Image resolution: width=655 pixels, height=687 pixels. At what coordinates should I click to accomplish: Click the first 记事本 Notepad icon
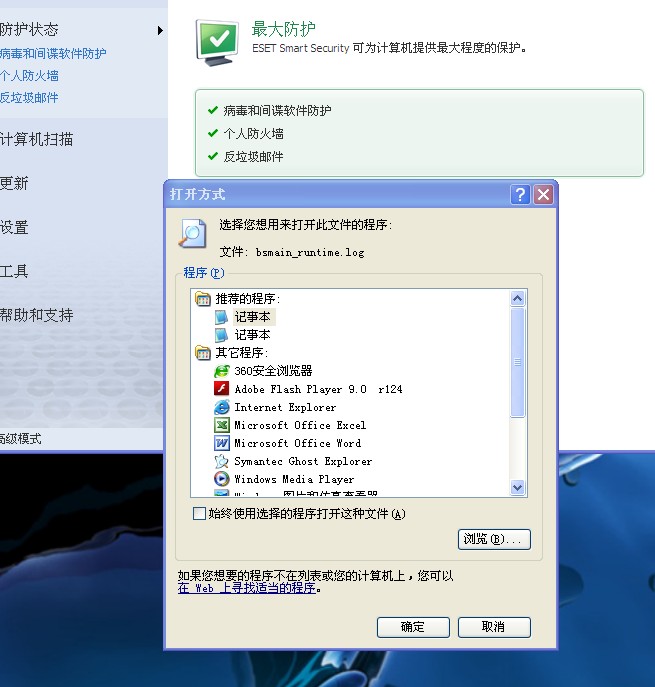point(221,317)
